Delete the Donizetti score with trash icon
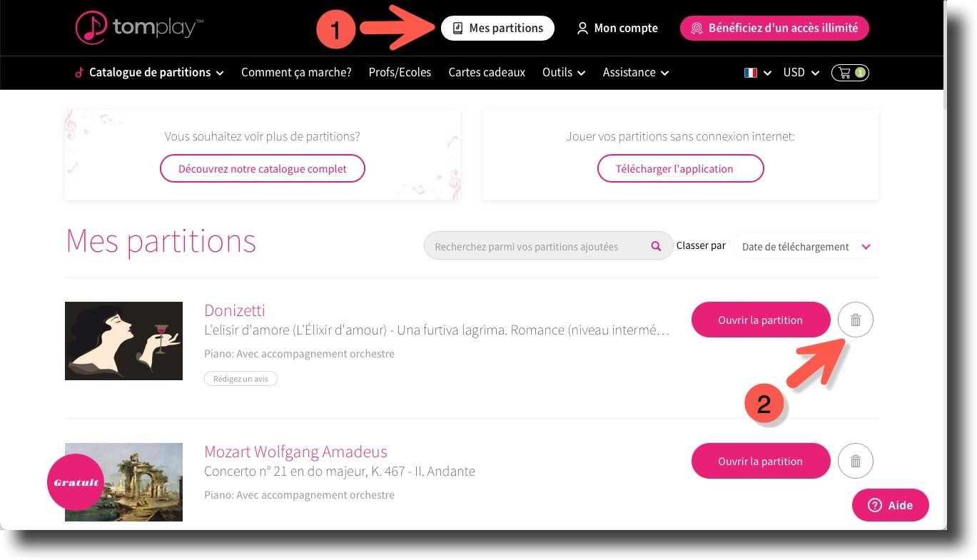This screenshot has width=977, height=560. (856, 320)
